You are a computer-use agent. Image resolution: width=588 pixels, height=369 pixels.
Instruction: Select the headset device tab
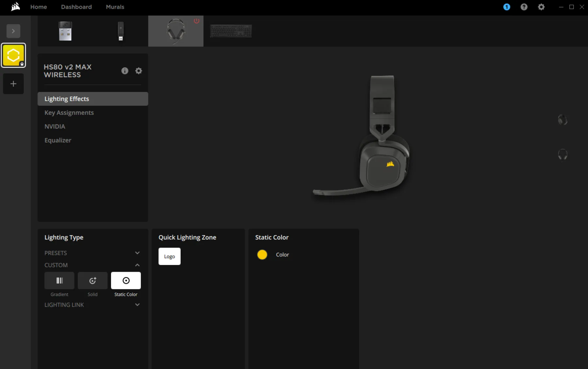[176, 31]
